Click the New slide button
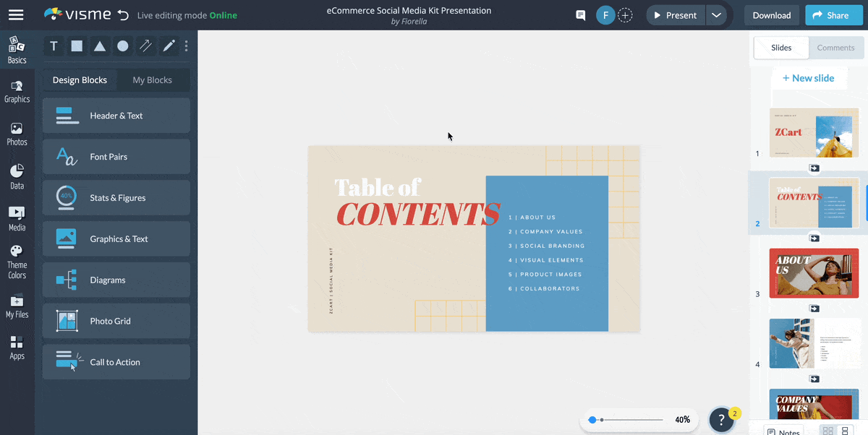This screenshot has height=435, width=868. click(x=809, y=77)
